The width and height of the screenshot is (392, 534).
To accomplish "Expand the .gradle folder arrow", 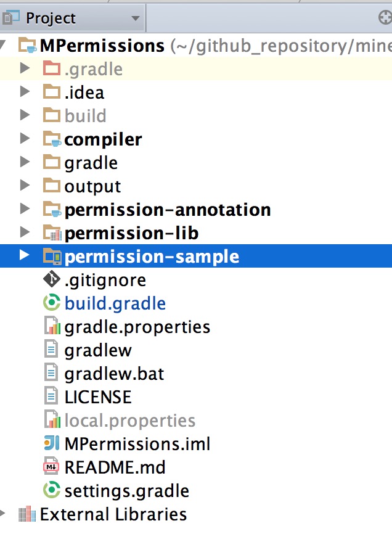I will (25, 68).
